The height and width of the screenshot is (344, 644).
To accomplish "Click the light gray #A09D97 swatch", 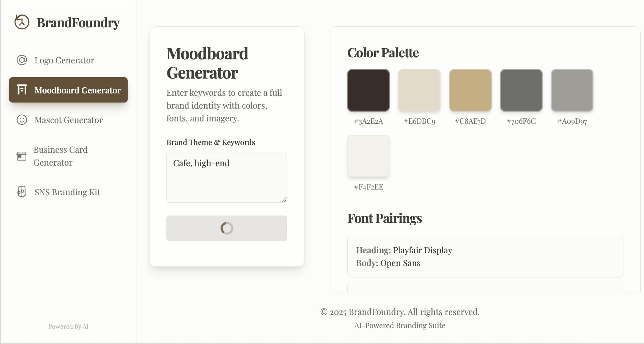I will (572, 90).
